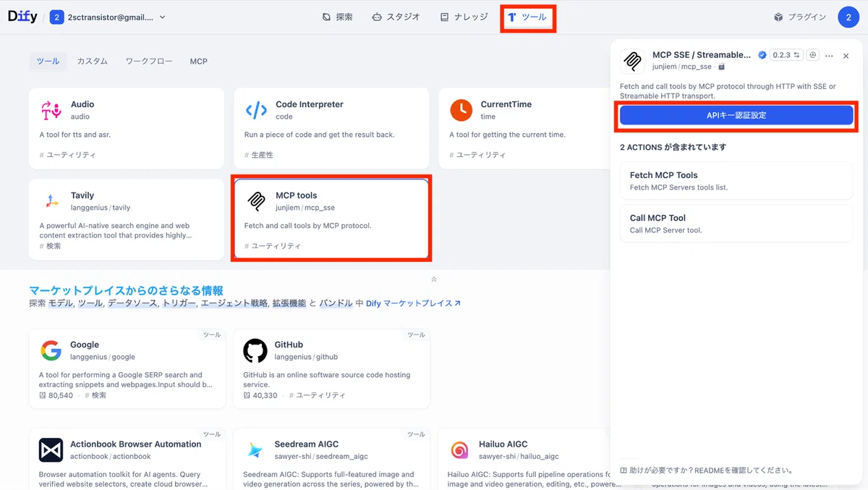Open the Dify マーケットプレイス link
Image resolution: width=868 pixels, height=490 pixels.
tap(413, 303)
